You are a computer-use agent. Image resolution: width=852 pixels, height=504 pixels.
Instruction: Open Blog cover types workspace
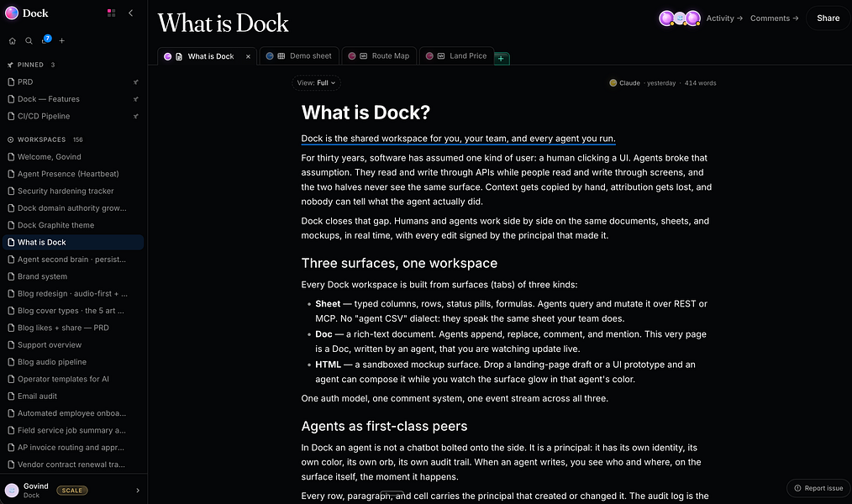[x=73, y=311]
